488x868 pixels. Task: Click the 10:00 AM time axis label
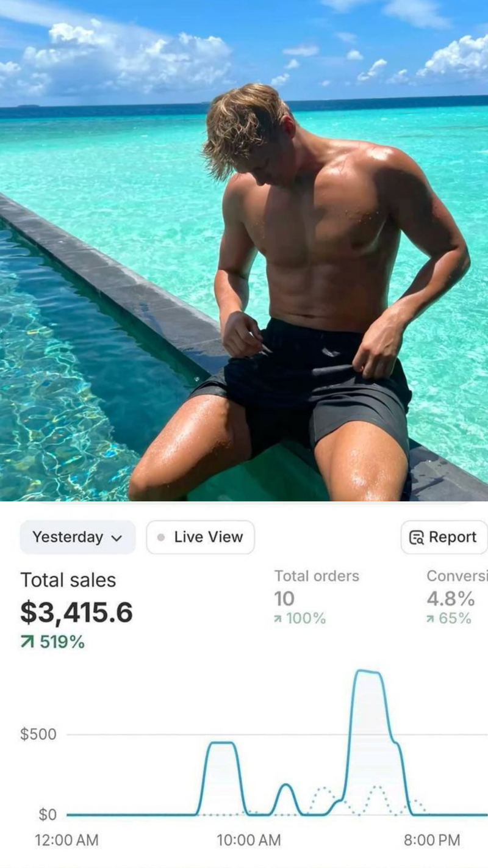click(249, 840)
